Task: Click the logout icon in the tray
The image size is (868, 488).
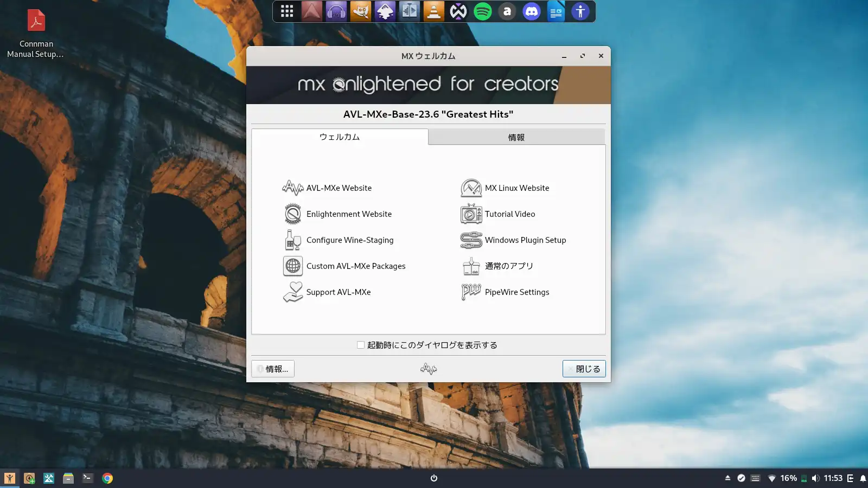Action: pyautogui.click(x=851, y=478)
